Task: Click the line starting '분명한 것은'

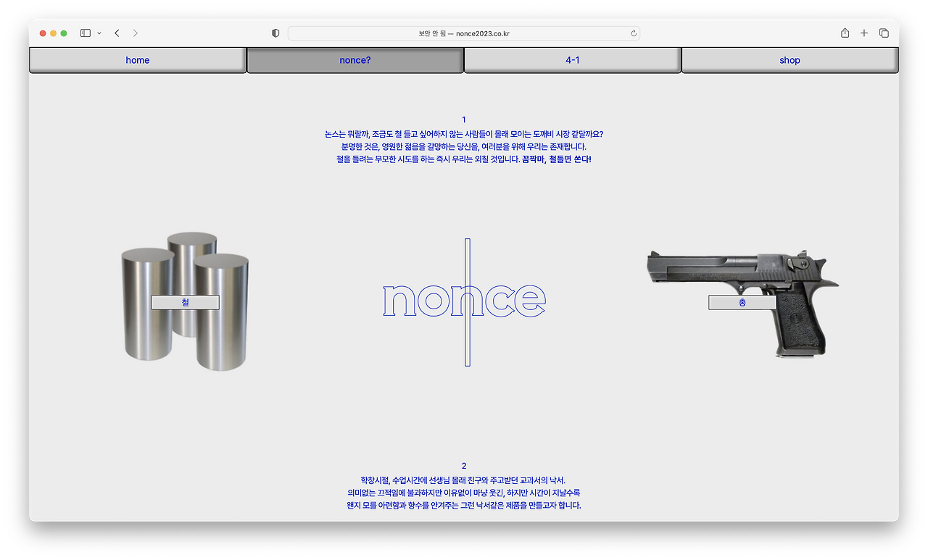Action: point(464,146)
